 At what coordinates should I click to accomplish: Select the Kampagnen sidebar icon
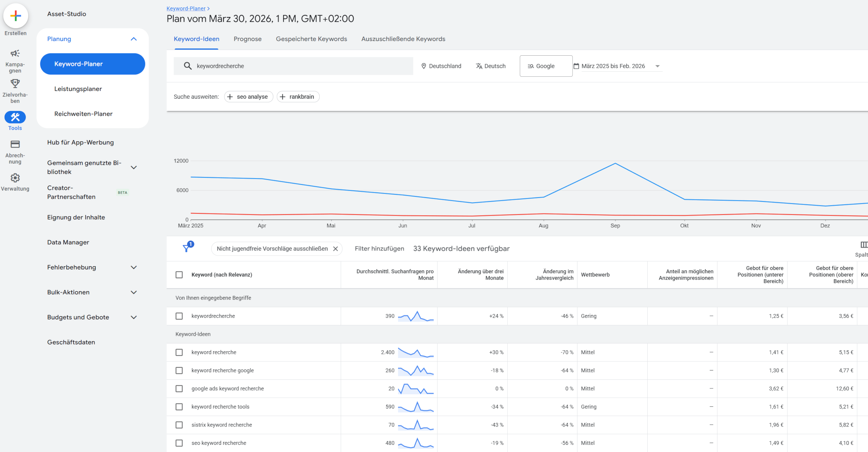[x=15, y=54]
